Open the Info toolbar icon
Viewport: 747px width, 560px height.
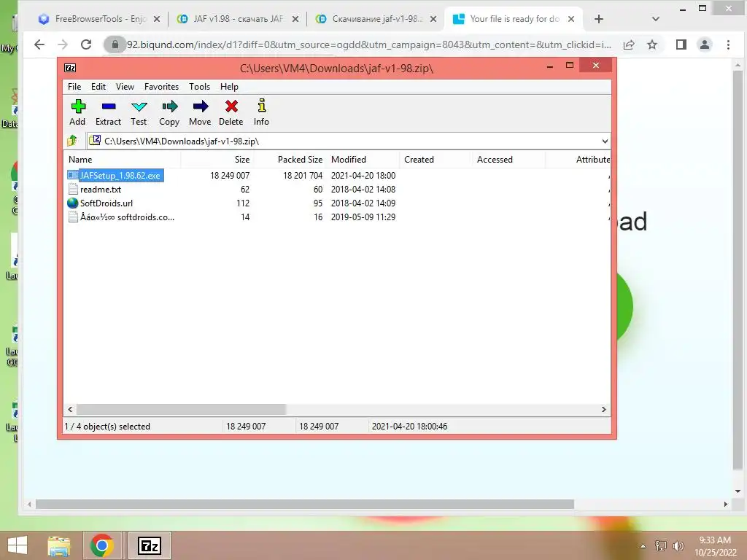click(x=262, y=106)
